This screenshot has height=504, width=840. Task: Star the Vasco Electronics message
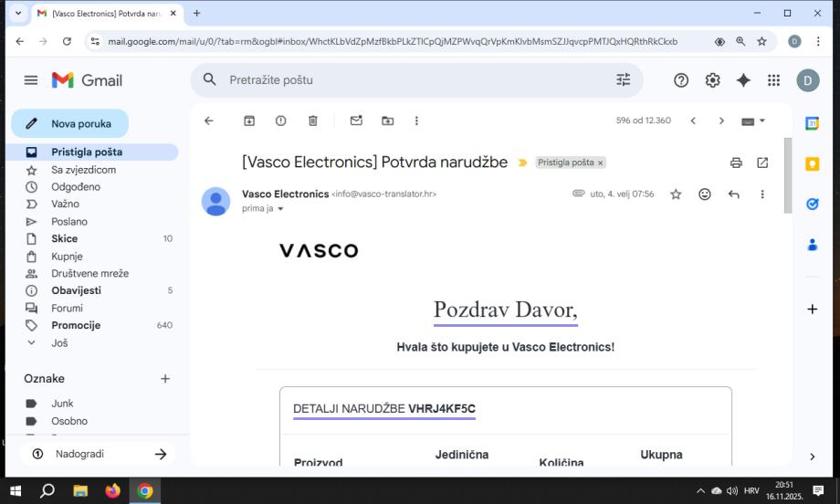point(676,194)
